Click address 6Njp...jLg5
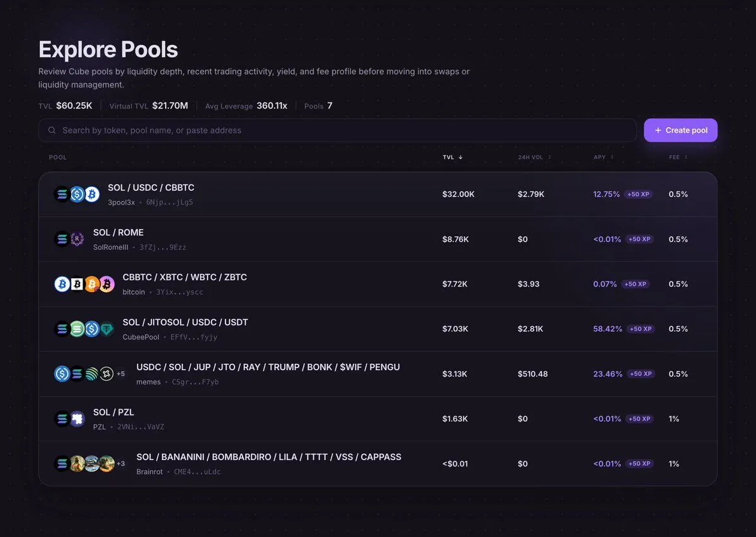The image size is (756, 537). pyautogui.click(x=169, y=203)
